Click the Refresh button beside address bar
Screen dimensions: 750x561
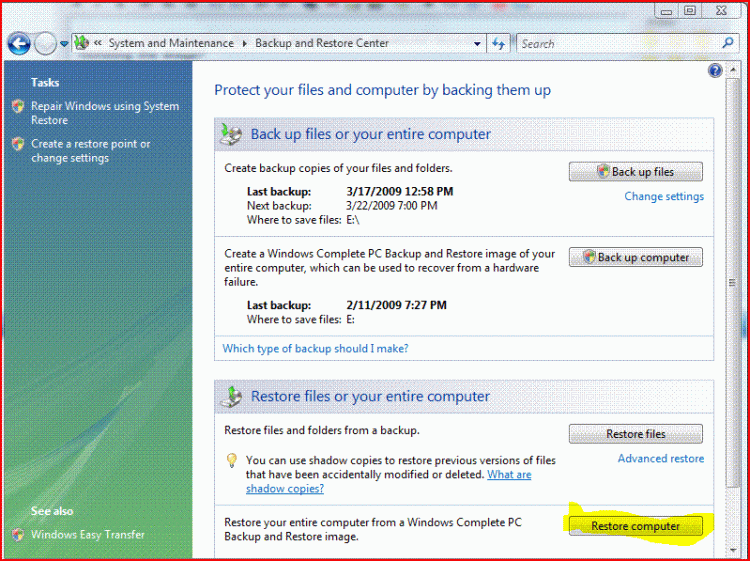(499, 44)
